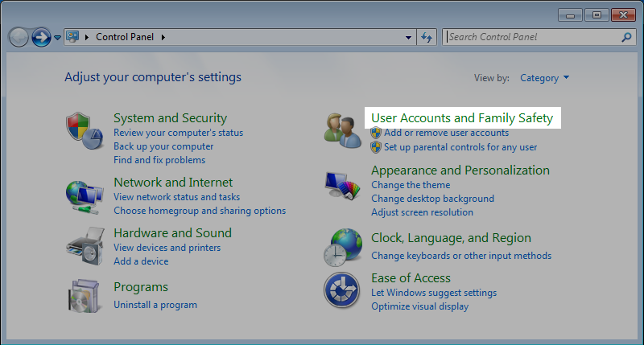Click Control Panel in the address breadcrumb
This screenshot has width=644, height=345.
coord(125,37)
